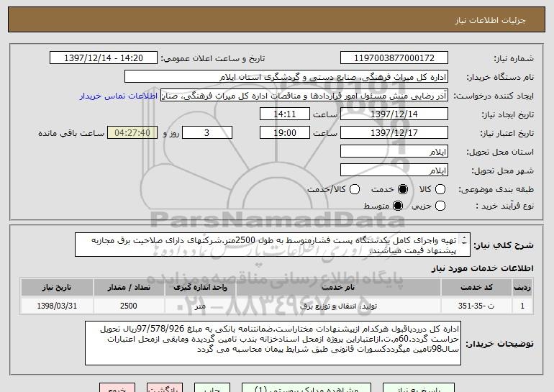Viewport: 554px width, 392px height.
Task: Click delivery city field ایلام
Action: tap(394, 170)
